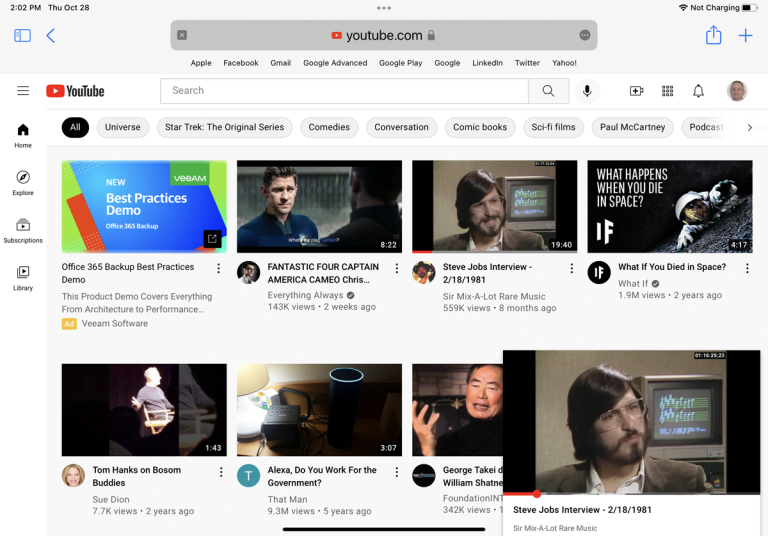Open options menu for Steve Jobs Interview
768x536 pixels.
[x=572, y=268]
